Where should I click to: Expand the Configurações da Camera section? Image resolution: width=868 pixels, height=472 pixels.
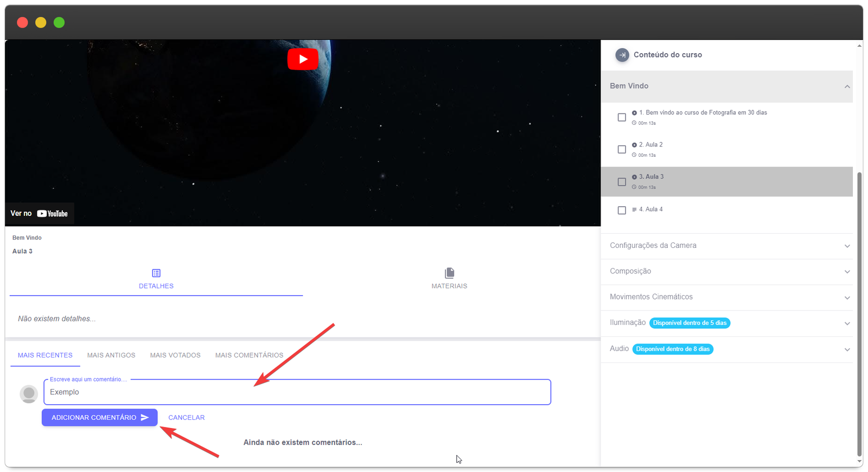847,246
